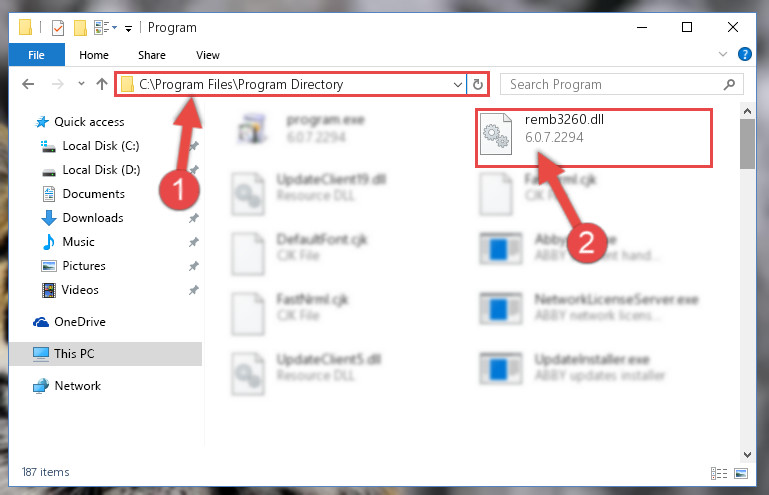Click the Properties checkmark icon in title bar
The height and width of the screenshot is (495, 769).
point(58,28)
